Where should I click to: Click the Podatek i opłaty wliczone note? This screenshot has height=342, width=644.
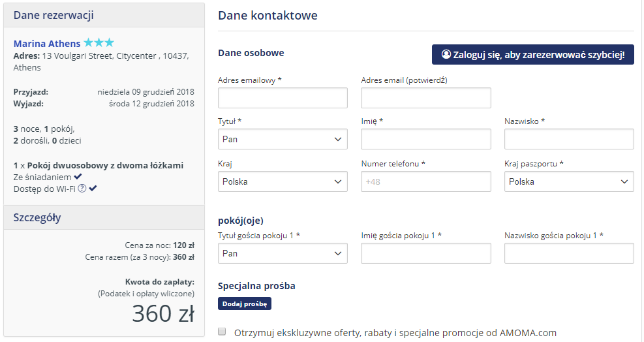[146, 294]
